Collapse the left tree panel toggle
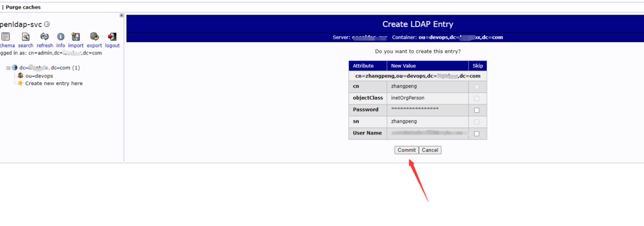644x226 pixels. coord(121,16)
